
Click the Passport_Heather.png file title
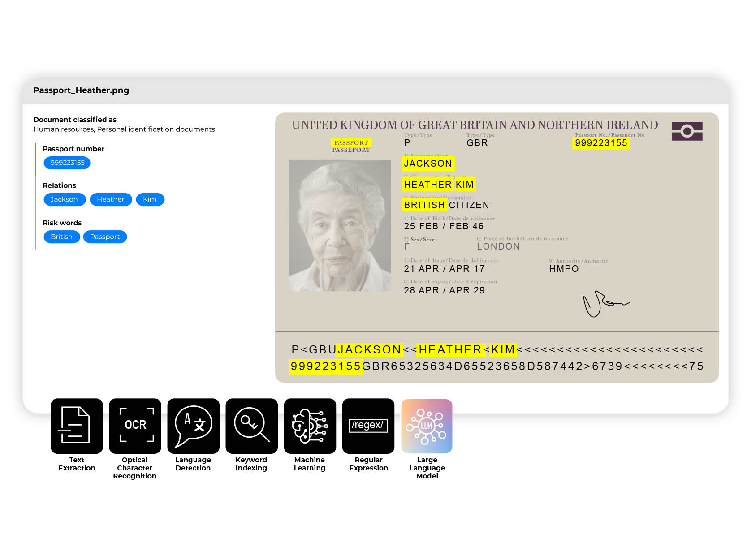point(81,90)
